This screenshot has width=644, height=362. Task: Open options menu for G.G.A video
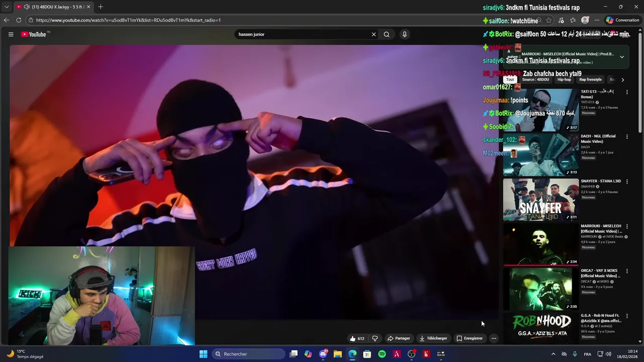[x=627, y=316]
